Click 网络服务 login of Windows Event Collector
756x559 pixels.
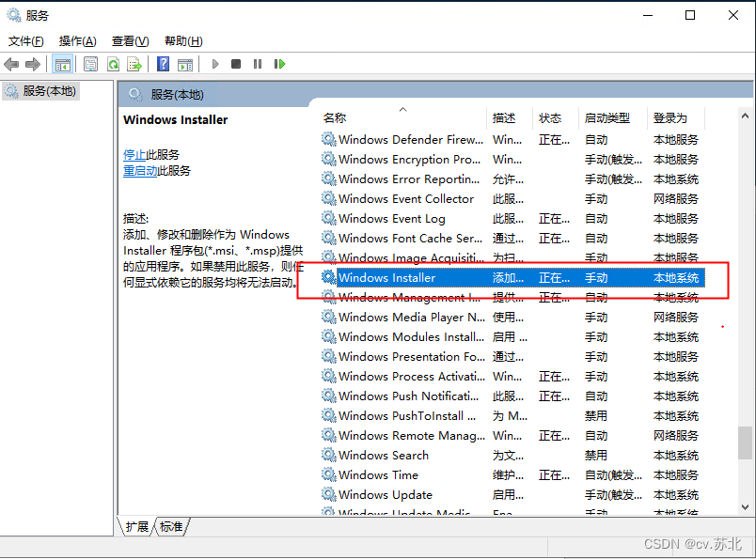(x=676, y=198)
